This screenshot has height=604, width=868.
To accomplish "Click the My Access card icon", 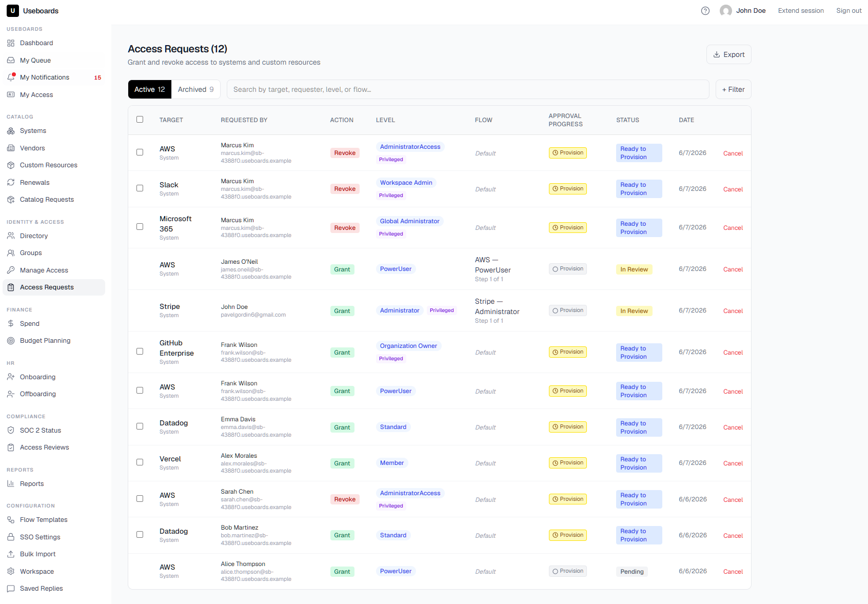I will tap(11, 95).
